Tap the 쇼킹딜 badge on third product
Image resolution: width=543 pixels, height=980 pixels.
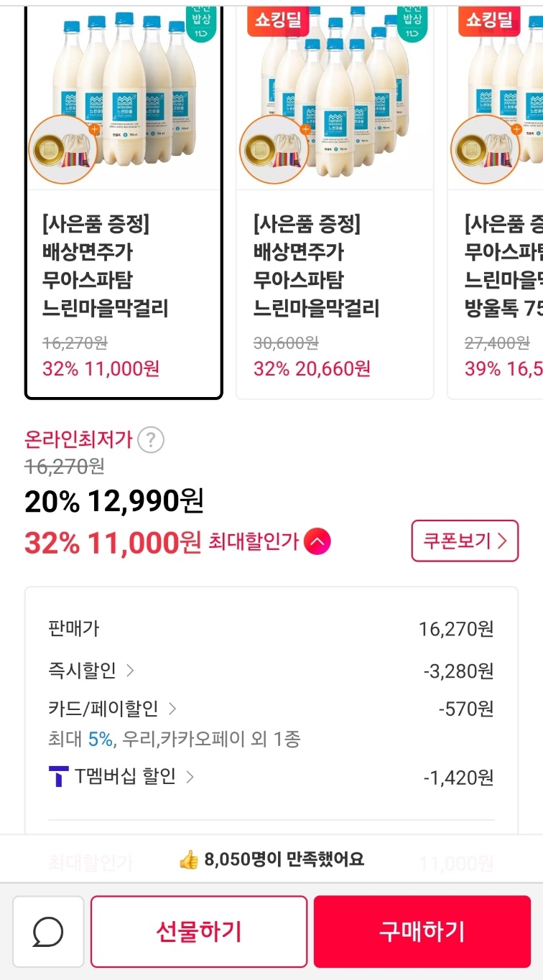(488, 20)
